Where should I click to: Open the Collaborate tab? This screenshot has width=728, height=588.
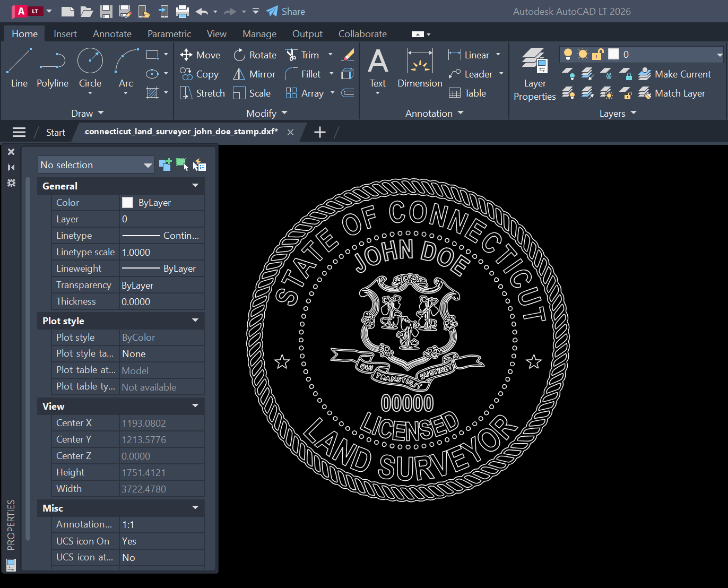pyautogui.click(x=362, y=34)
